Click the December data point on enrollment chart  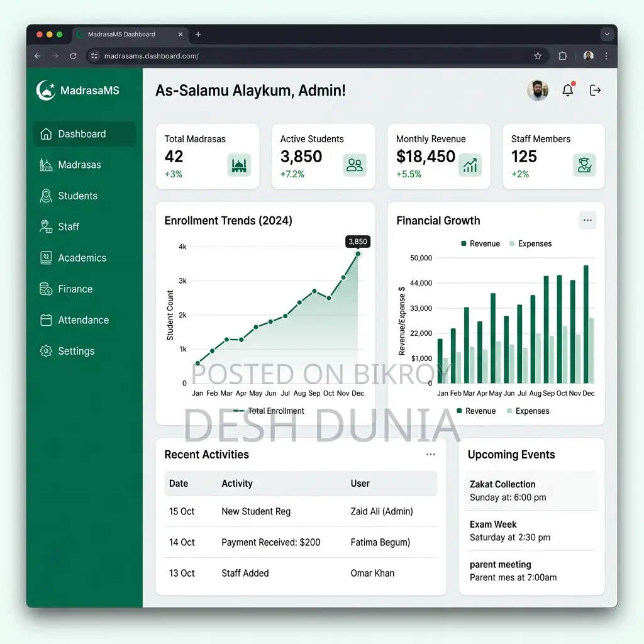click(358, 254)
